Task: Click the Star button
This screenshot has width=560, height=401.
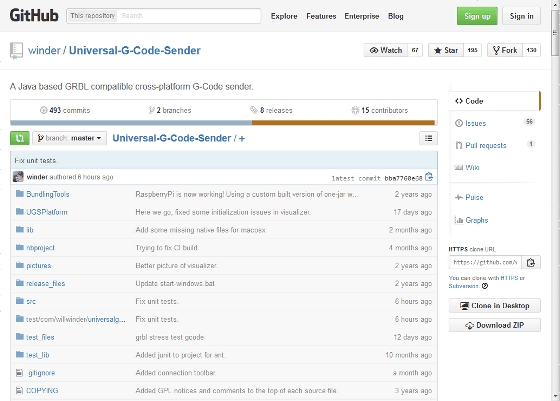Action: tap(446, 50)
